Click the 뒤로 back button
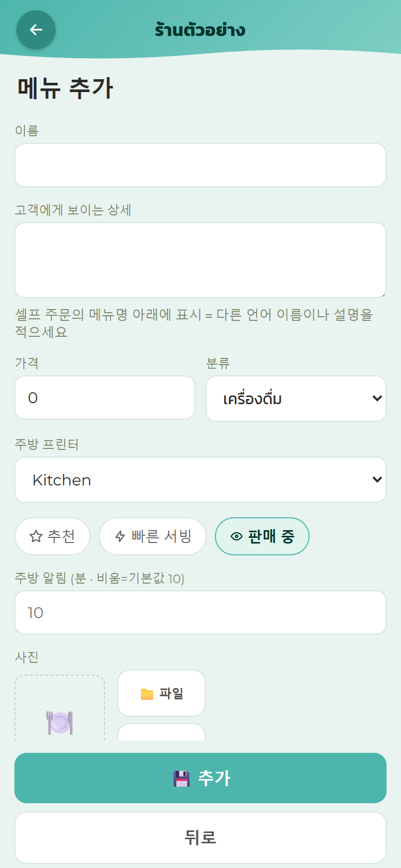This screenshot has width=401, height=868. pos(200,838)
